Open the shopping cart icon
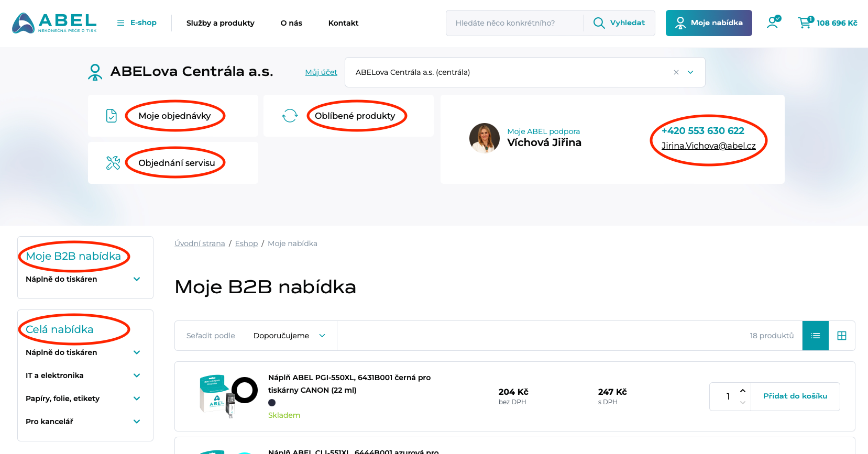 click(806, 23)
